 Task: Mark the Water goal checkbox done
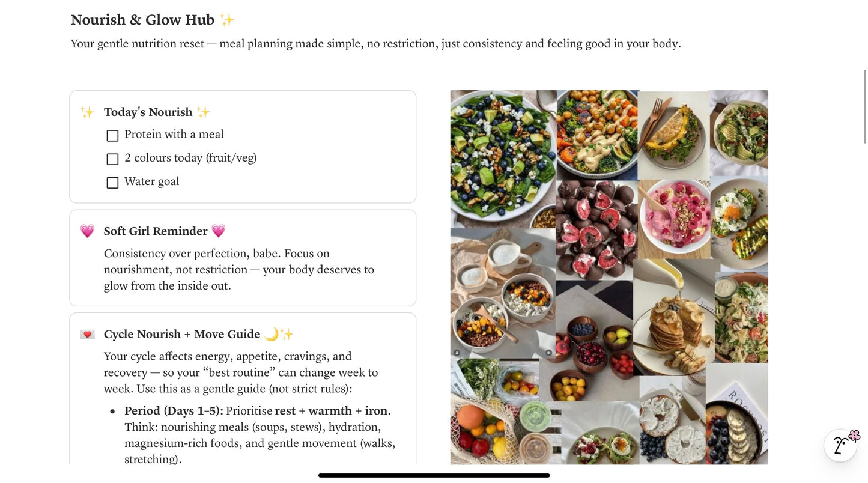[112, 183]
